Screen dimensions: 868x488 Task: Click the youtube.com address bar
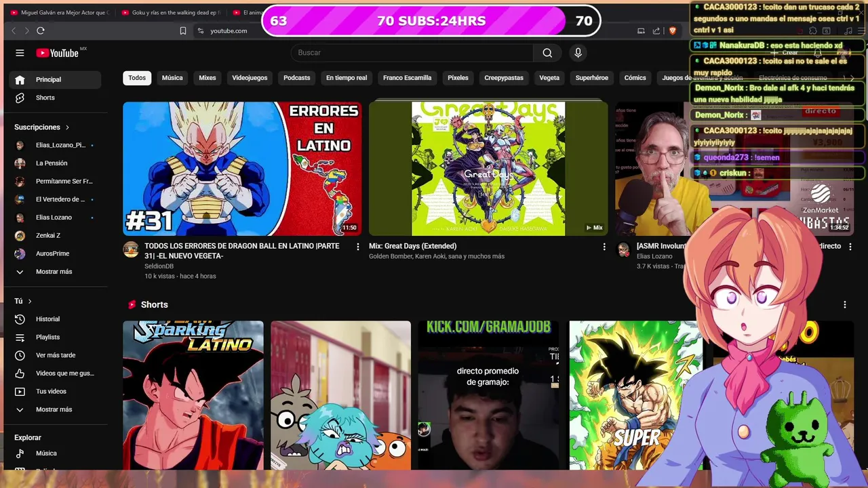[x=229, y=30]
